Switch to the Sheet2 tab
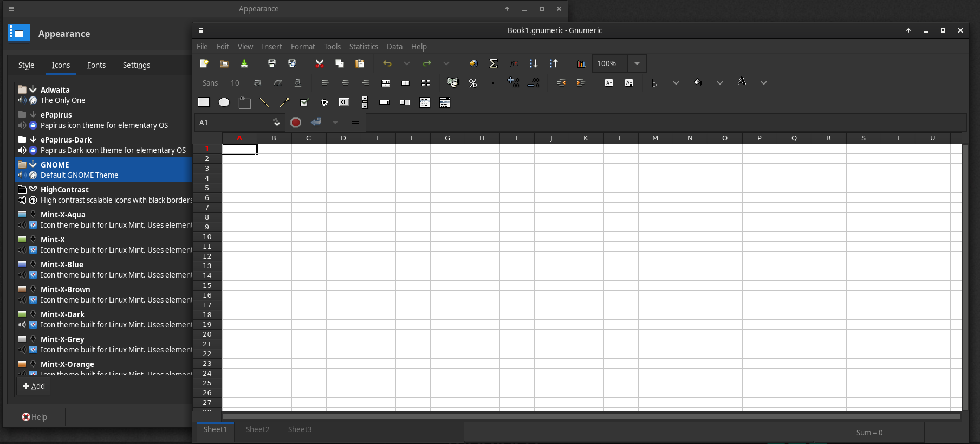Viewport: 980px width, 444px height. click(x=257, y=429)
